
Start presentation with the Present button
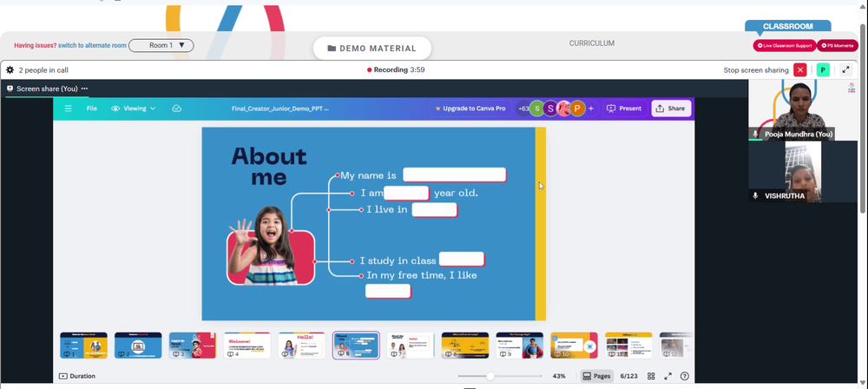coord(624,109)
